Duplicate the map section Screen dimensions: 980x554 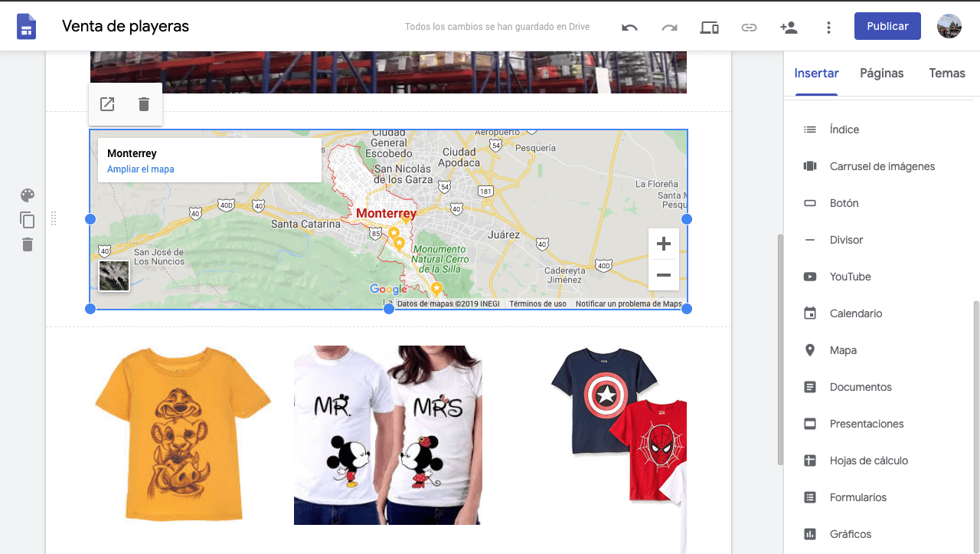(28, 220)
